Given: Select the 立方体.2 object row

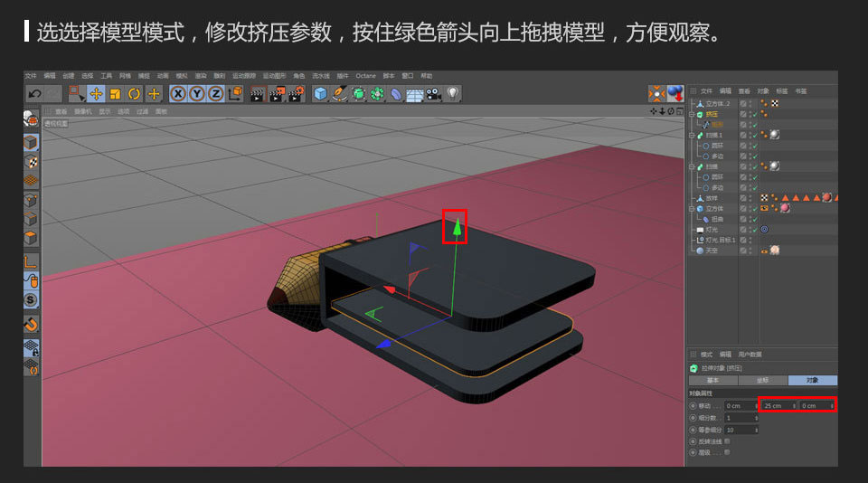Looking at the screenshot, I should 718,104.
